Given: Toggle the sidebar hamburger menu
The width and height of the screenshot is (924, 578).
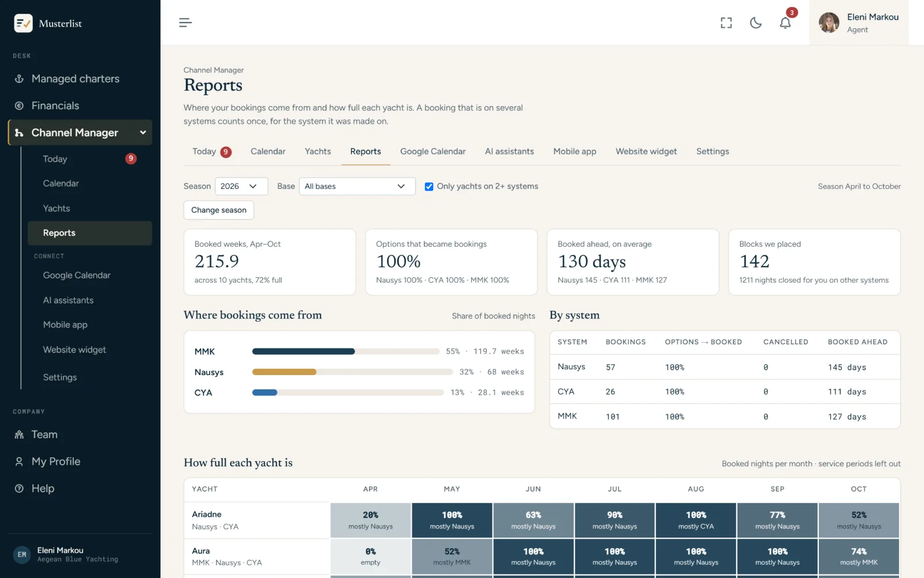Looking at the screenshot, I should pos(185,23).
